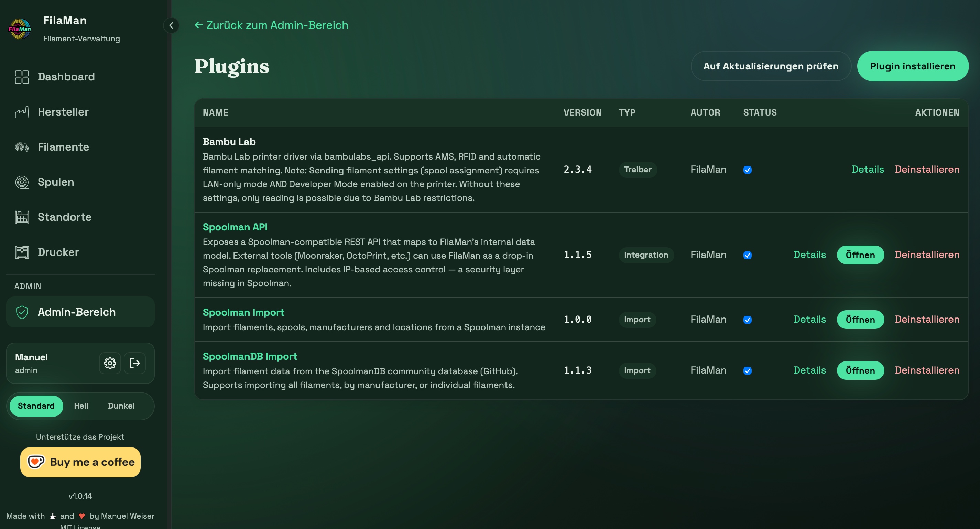Select the Drucker printer icon
The width and height of the screenshot is (980, 529).
pyautogui.click(x=22, y=252)
